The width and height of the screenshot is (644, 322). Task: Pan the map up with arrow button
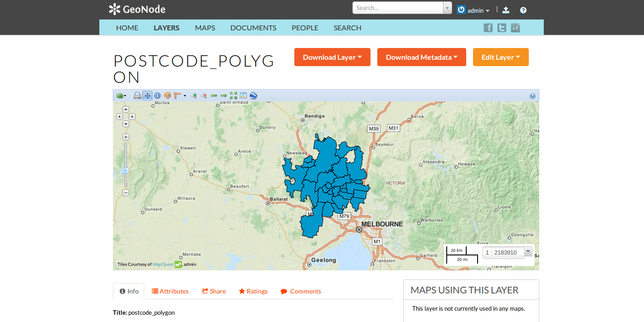tap(126, 109)
